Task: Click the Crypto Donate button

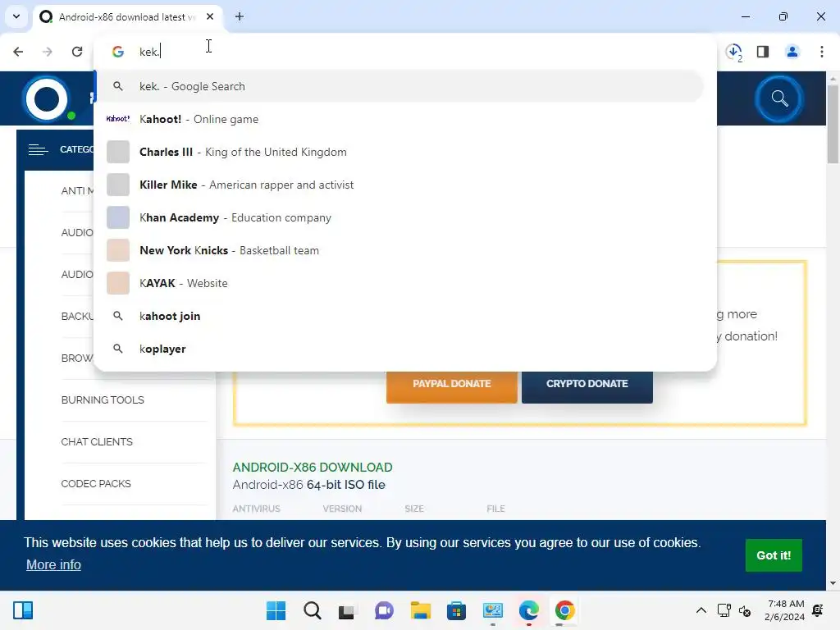Action: 587,384
